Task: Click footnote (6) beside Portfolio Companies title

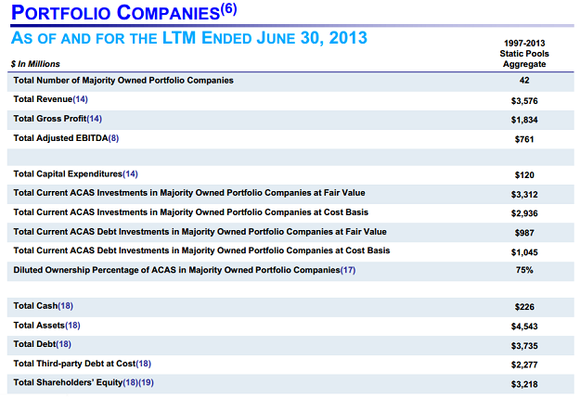Action: (229, 9)
